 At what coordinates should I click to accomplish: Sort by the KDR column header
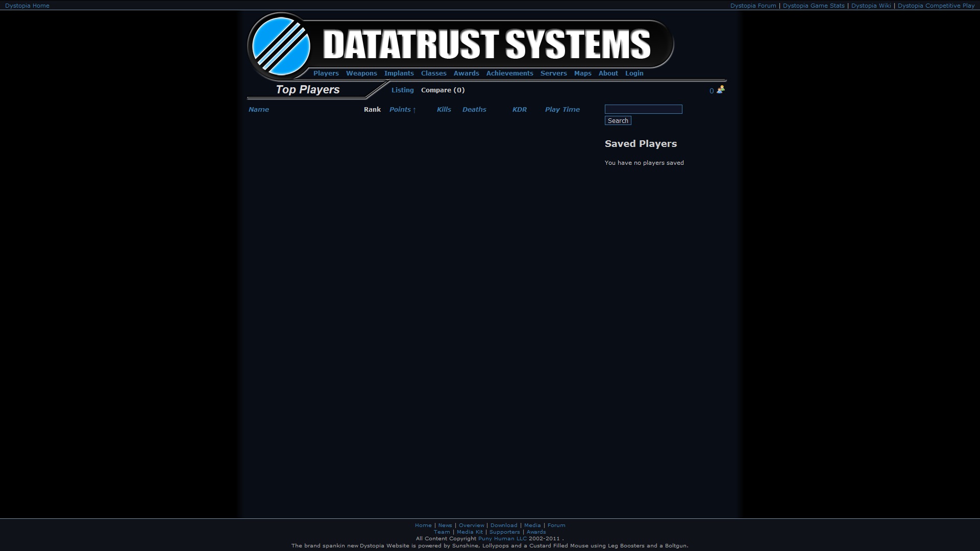(519, 110)
